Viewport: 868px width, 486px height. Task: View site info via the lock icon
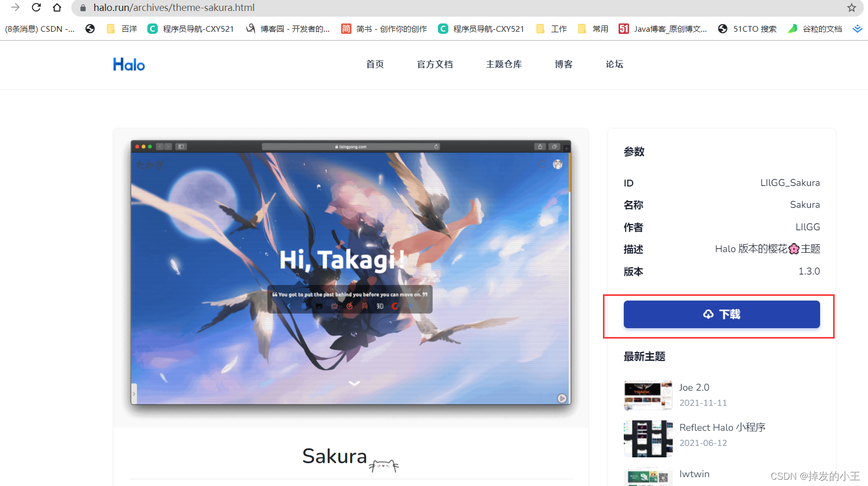point(83,8)
